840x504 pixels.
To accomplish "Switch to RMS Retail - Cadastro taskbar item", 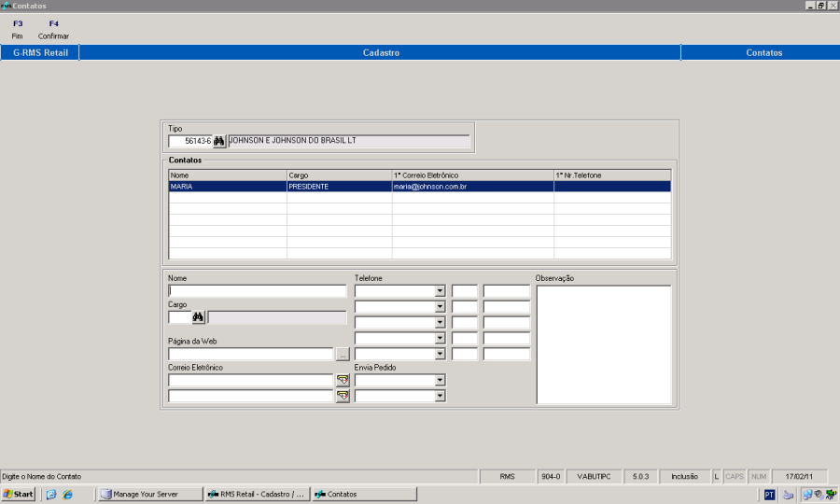I will point(258,495).
